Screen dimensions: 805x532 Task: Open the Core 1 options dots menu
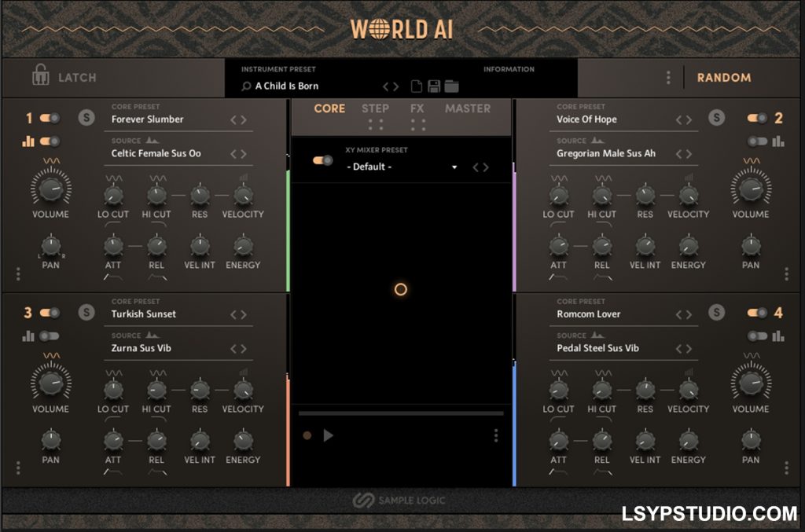tap(18, 274)
